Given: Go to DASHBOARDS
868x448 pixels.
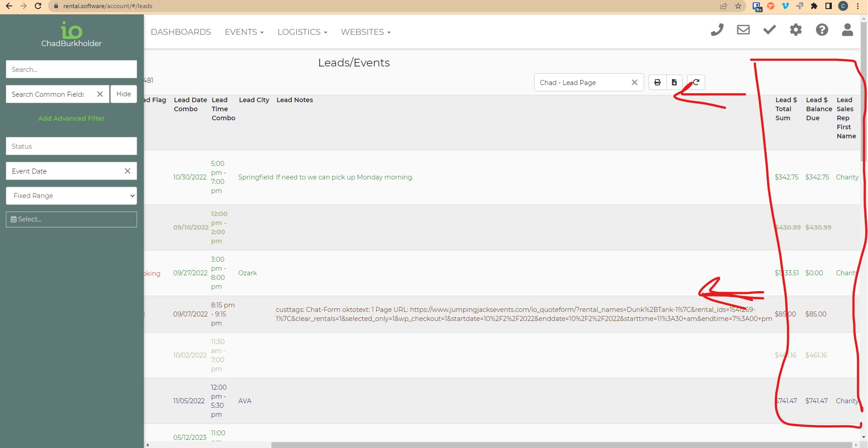Looking at the screenshot, I should pyautogui.click(x=181, y=32).
